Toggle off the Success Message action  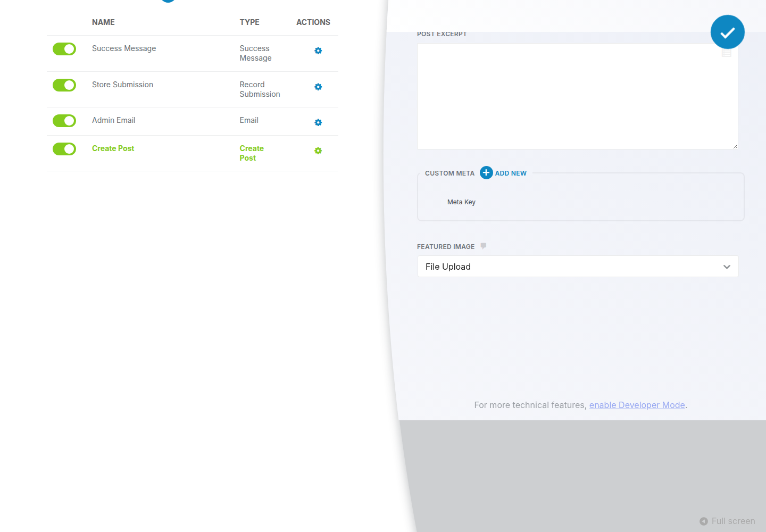click(x=64, y=49)
